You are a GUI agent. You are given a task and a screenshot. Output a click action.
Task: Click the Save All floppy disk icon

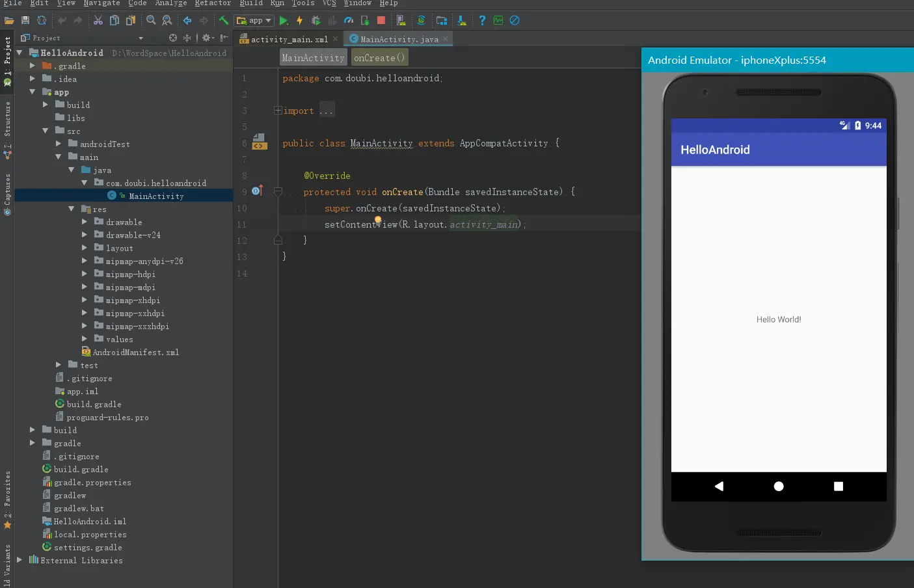point(25,21)
